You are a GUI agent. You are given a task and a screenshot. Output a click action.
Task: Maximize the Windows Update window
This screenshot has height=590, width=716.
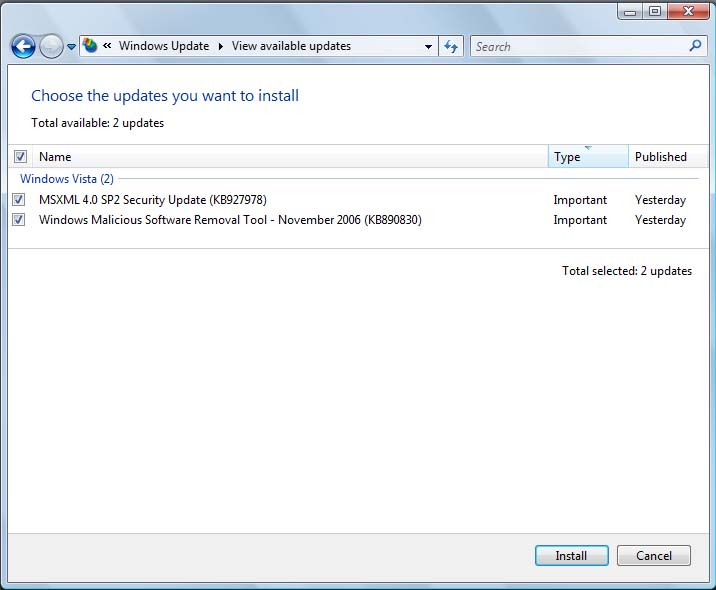[x=655, y=11]
